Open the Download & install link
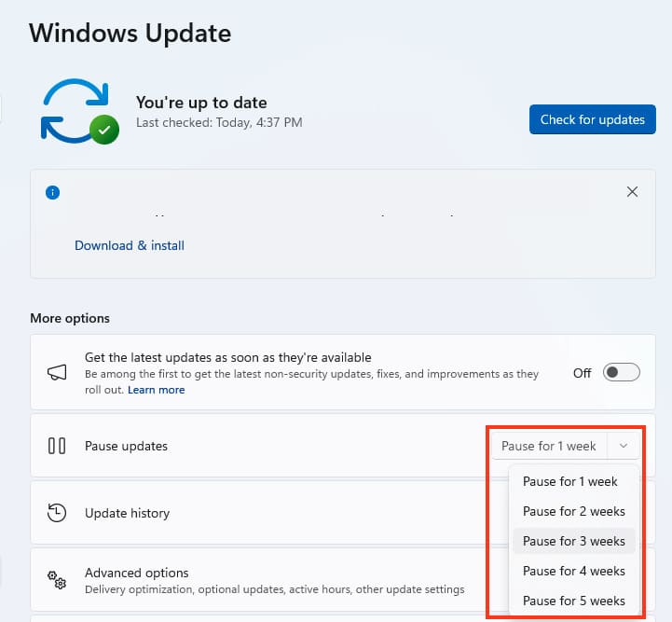Screen dimensions: 672x622 (130, 245)
